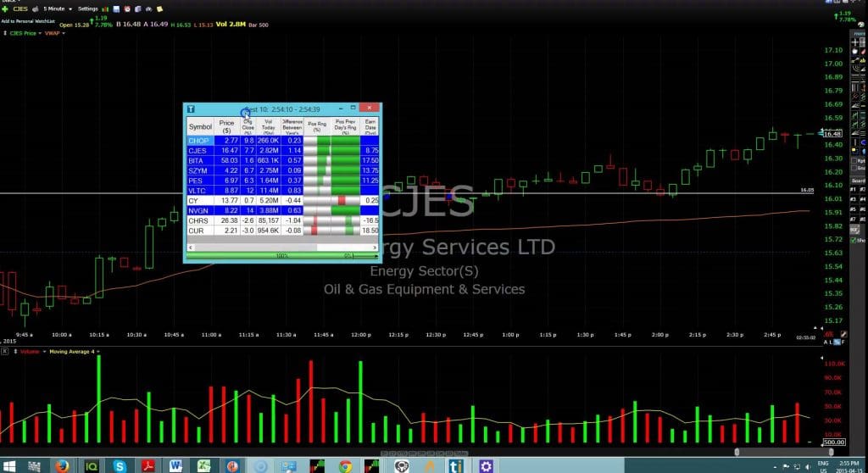Image resolution: width=868 pixels, height=473 pixels.
Task: Open Firefox from the taskbar
Action: tap(62, 466)
